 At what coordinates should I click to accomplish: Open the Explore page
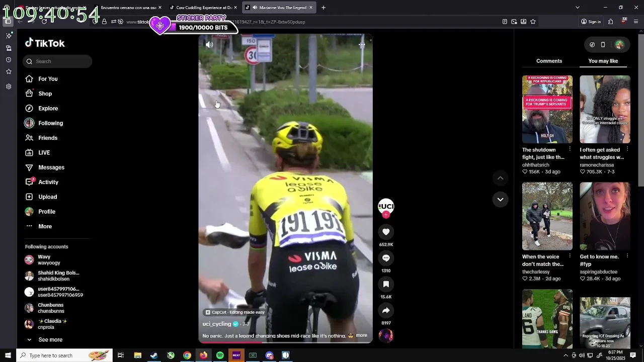tap(48, 109)
